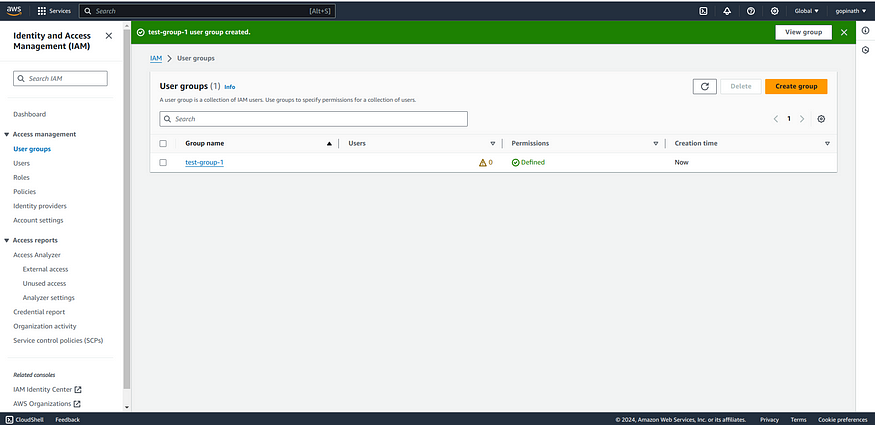Viewport: 875px width, 425px height.
Task: Select User groups in sidebar
Action: click(32, 149)
